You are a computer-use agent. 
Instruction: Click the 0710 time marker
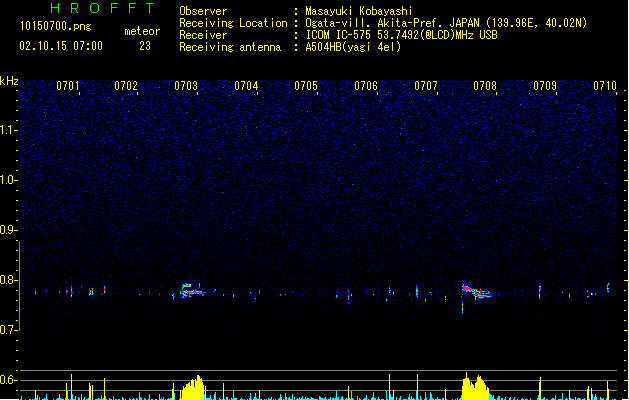coord(605,86)
